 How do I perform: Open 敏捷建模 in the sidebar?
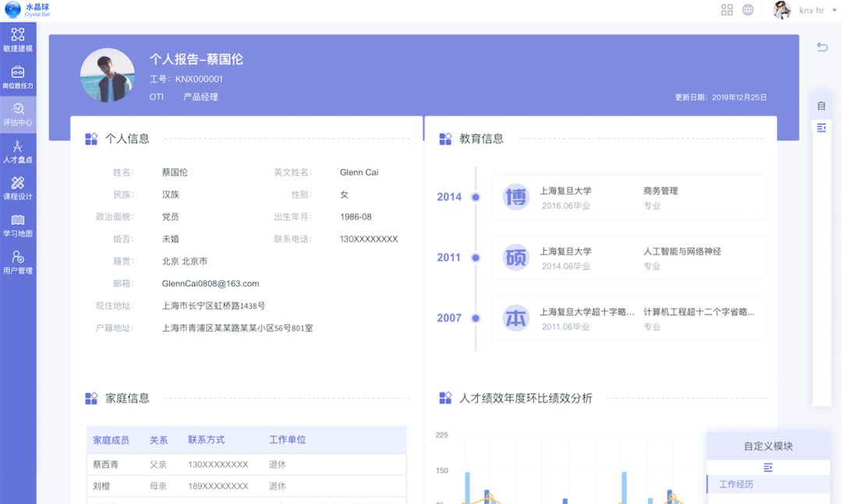[x=17, y=39]
